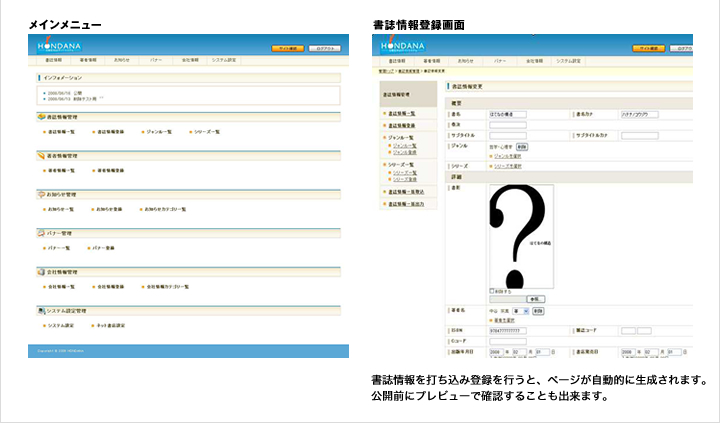Open シリーズ一覧 link in main menu

(207, 132)
